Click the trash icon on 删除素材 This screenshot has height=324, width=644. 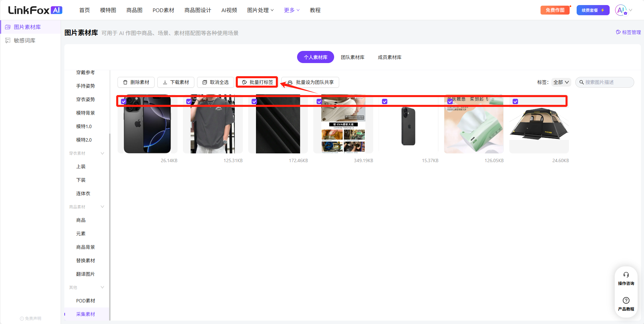point(125,82)
